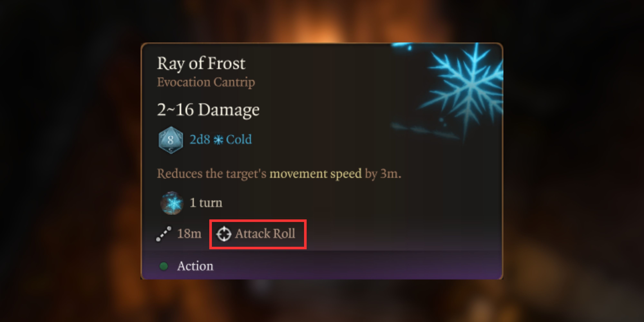Image resolution: width=644 pixels, height=322 pixels.
Task: Click the Ray of Frost title
Action: pos(201,63)
